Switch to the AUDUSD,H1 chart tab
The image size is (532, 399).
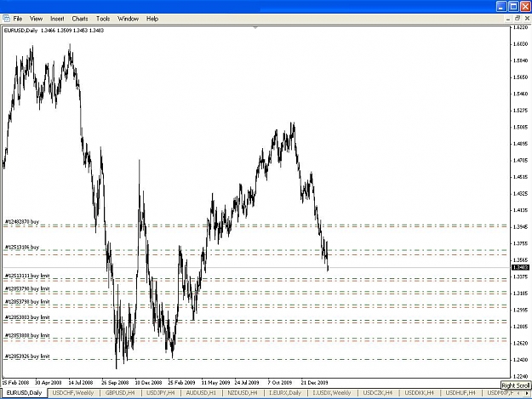(201, 392)
